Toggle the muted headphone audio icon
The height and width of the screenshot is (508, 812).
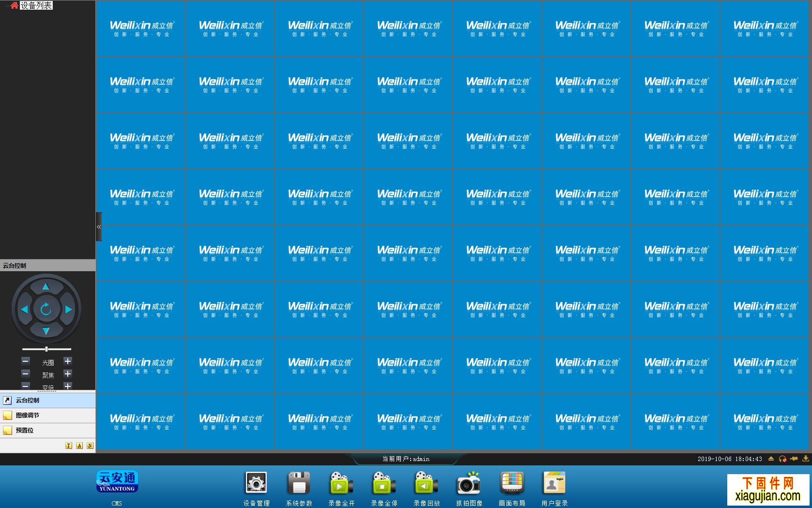782,459
